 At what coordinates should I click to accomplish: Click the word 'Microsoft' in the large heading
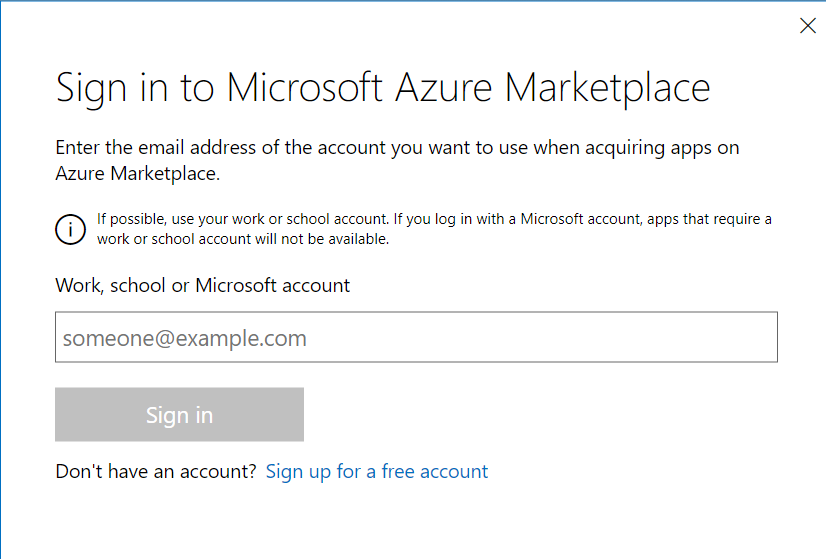[x=304, y=88]
